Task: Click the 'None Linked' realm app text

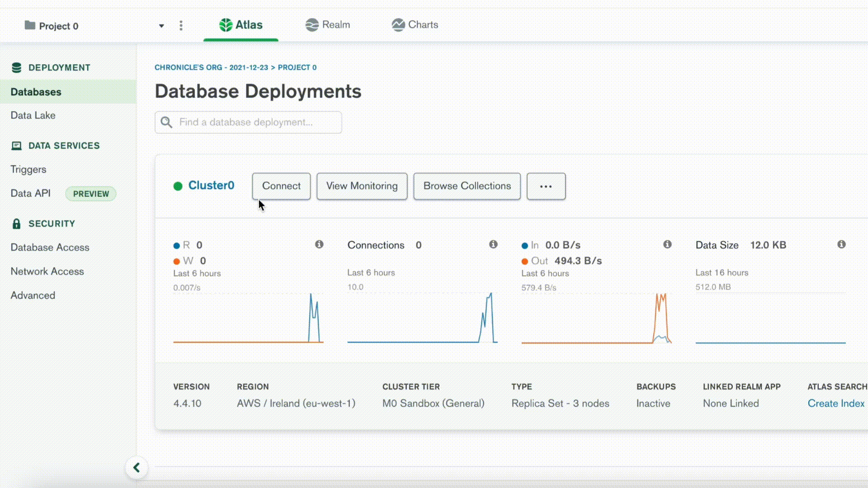Action: (x=731, y=404)
